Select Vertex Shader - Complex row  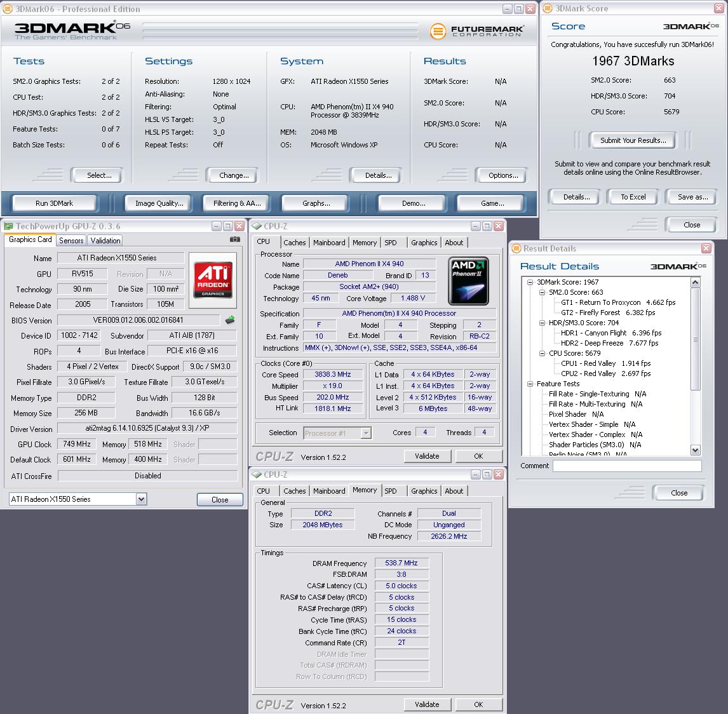pos(595,435)
